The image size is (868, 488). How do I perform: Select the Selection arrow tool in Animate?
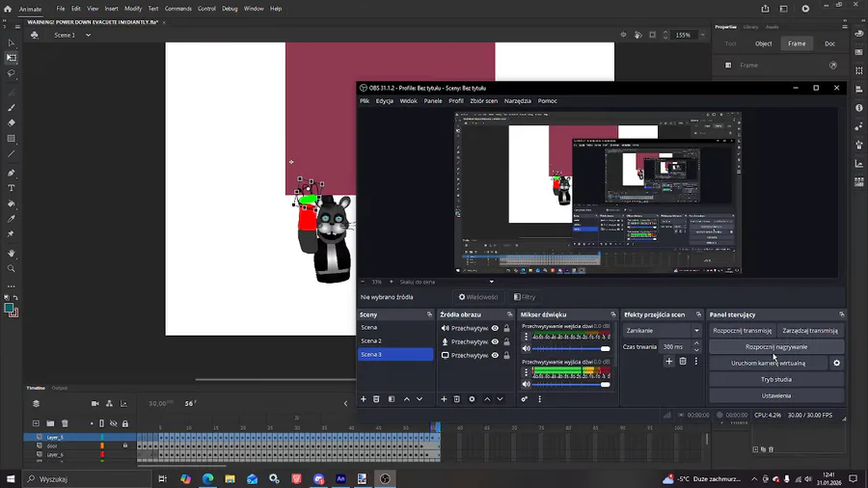point(11,42)
